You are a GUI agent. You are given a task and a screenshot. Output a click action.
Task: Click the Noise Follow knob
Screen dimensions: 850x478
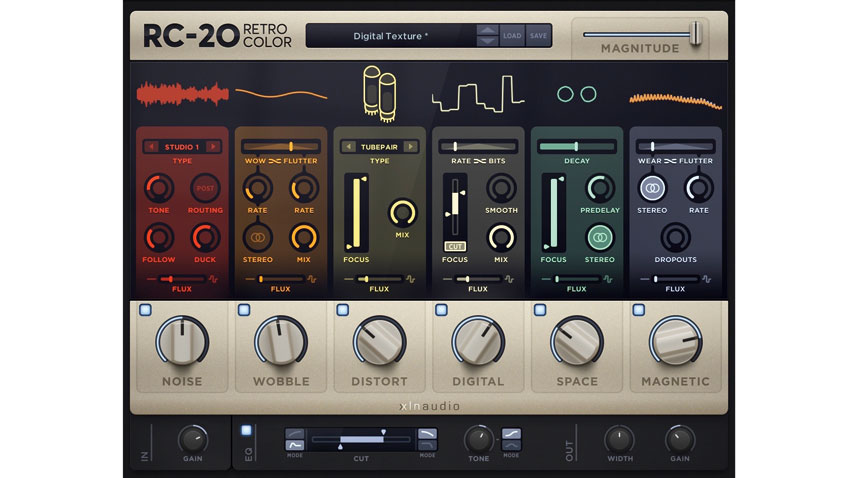tap(159, 237)
